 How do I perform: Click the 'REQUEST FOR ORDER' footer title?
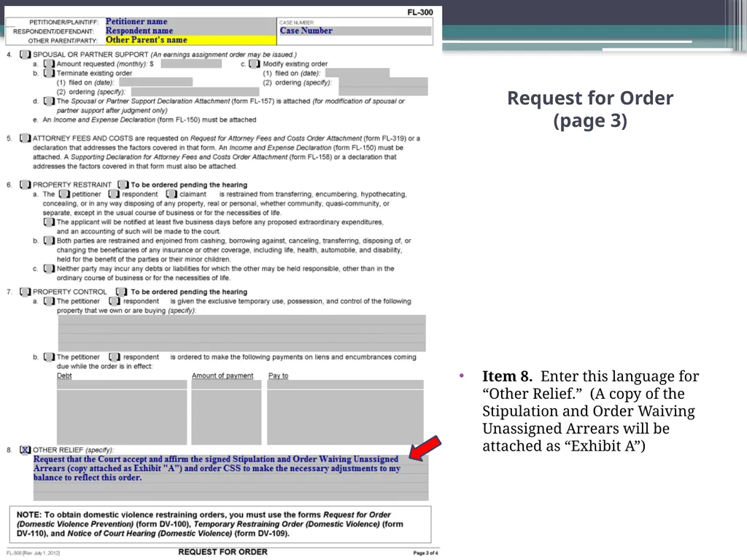pos(223,552)
